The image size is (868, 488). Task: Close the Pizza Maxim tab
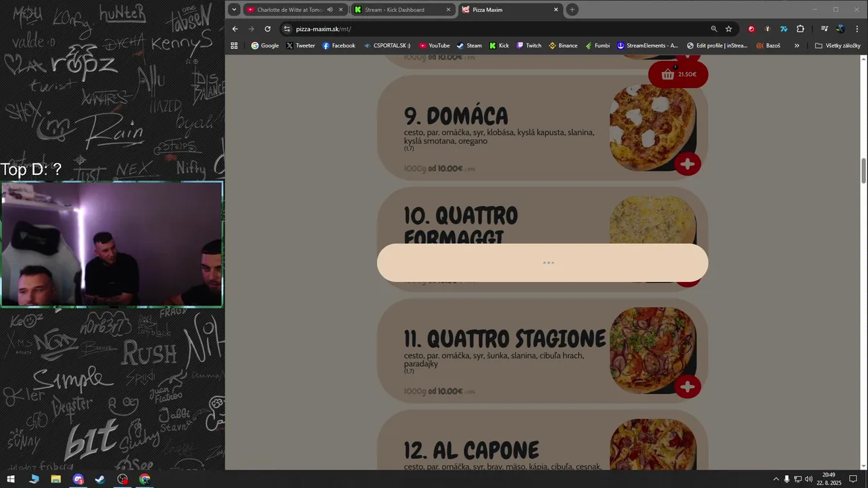pos(556,9)
